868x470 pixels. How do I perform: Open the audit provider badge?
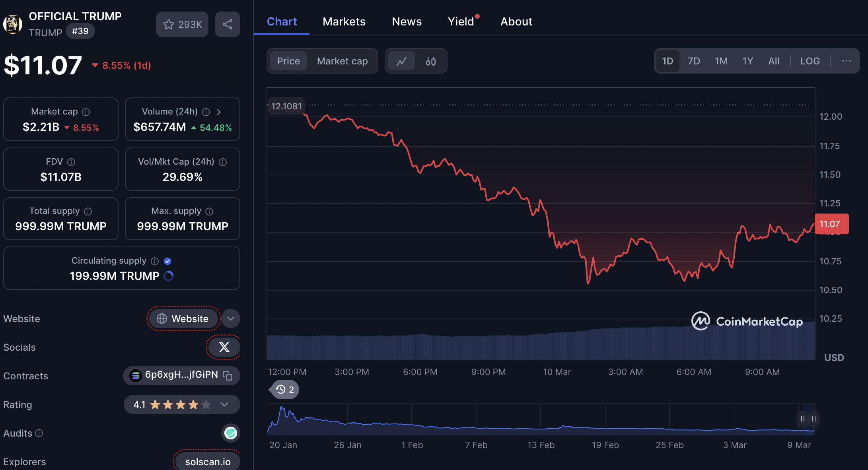coord(231,433)
